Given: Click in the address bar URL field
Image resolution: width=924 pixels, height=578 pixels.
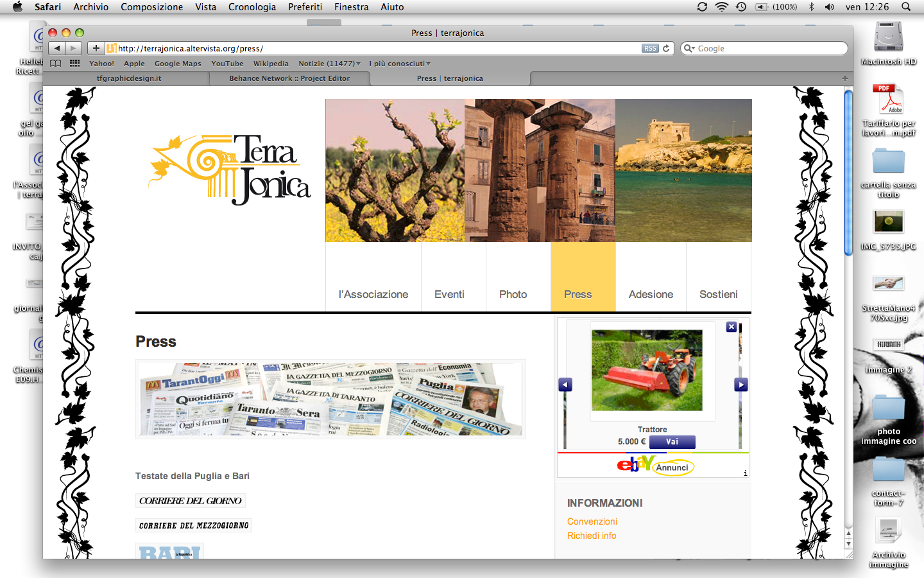Looking at the screenshot, I should (x=379, y=48).
